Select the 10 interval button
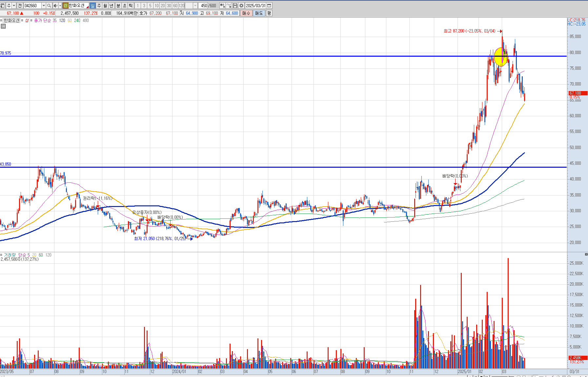This screenshot has height=377, width=588. (156, 6)
